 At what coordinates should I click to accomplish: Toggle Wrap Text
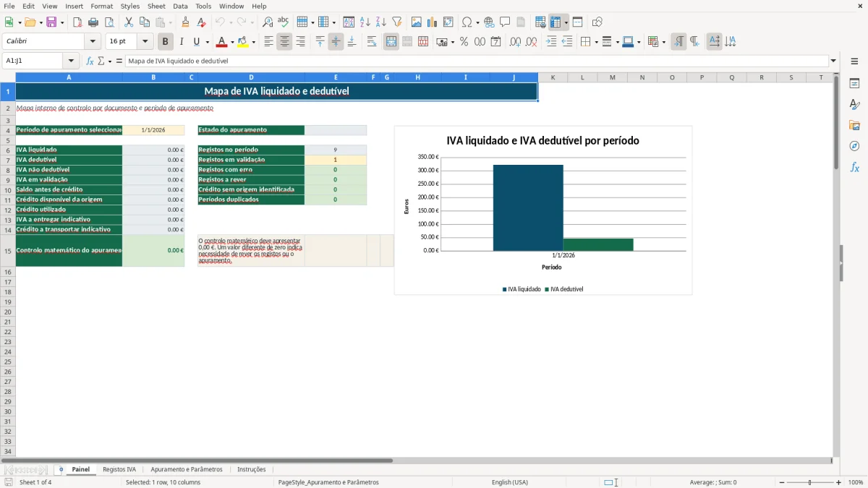(x=372, y=42)
